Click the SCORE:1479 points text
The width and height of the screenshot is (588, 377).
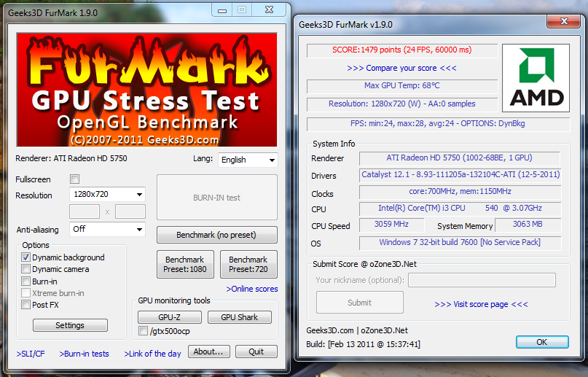pos(402,50)
